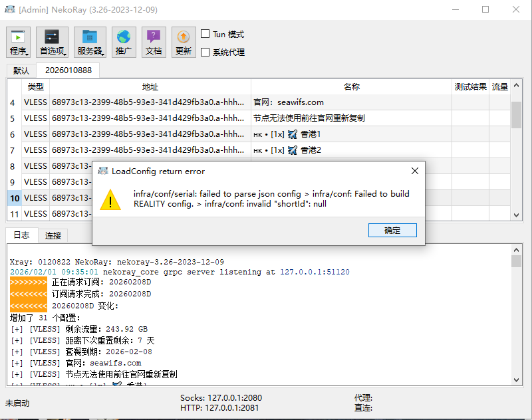Viewport: 532px width, 420px height.
Task: Close the LoadConfig return error dialog
Action: coord(414,171)
